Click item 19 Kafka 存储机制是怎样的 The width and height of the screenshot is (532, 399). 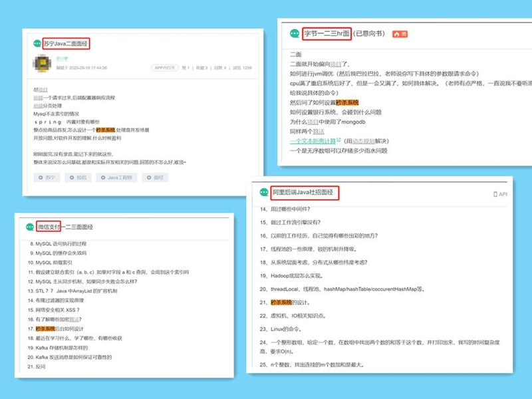pyautogui.click(x=58, y=348)
